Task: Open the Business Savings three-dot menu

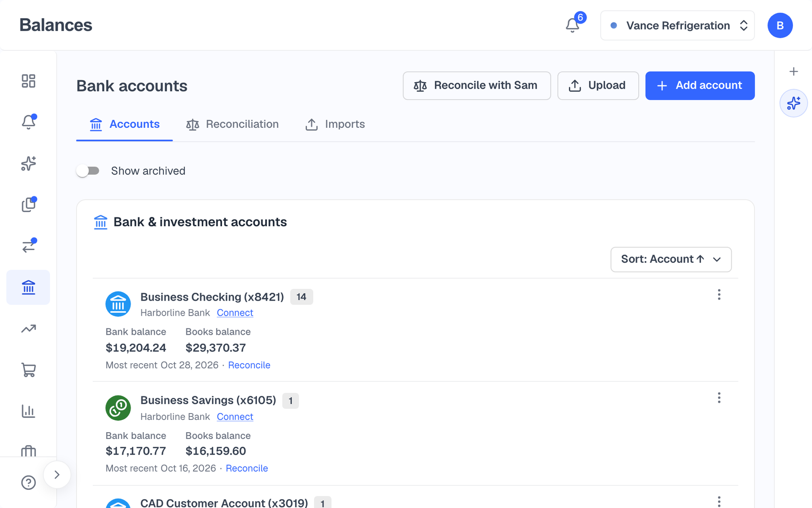Action: (719, 398)
